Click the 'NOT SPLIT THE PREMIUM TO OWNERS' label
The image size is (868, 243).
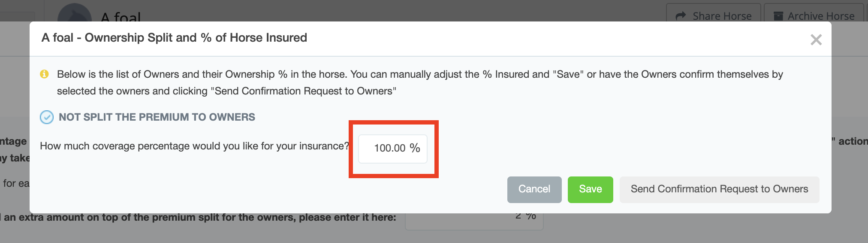(157, 117)
